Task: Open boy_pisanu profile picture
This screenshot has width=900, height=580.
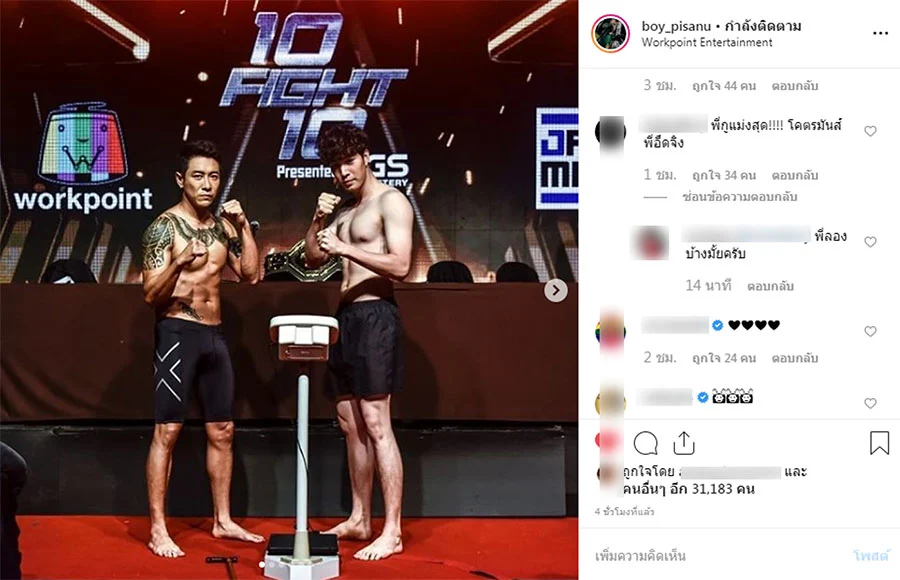Action: (610, 34)
